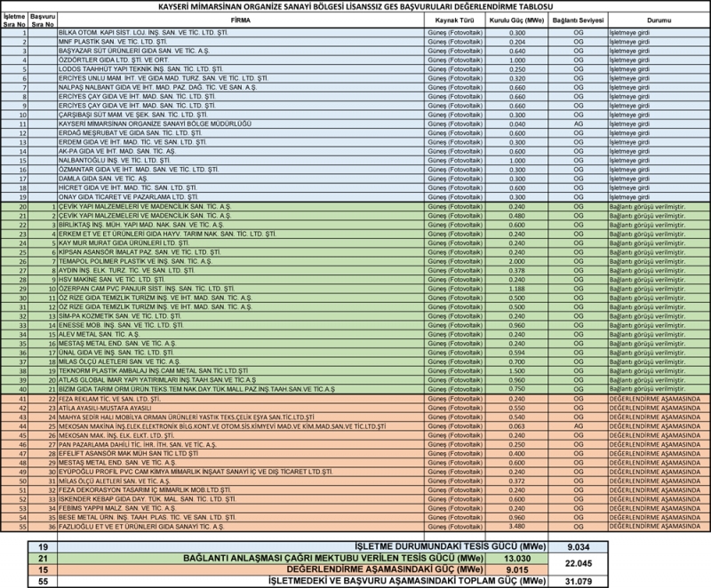Viewport: 711px width, 588px height.
Task: Select firm 'AK-PA GIDA VE İHT. MAD. SAN. TİC. AŞ.'
Action: (x=117, y=151)
